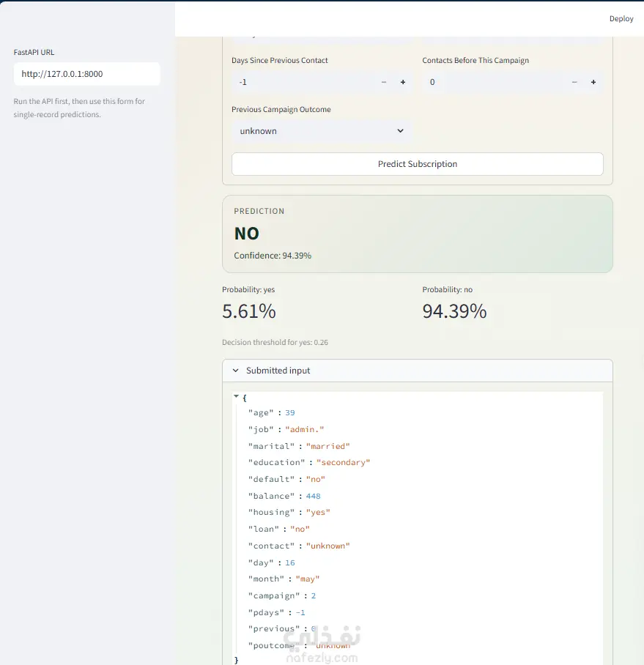Decrease Contacts Before This Campaign value
The image size is (644, 665).
click(x=574, y=82)
